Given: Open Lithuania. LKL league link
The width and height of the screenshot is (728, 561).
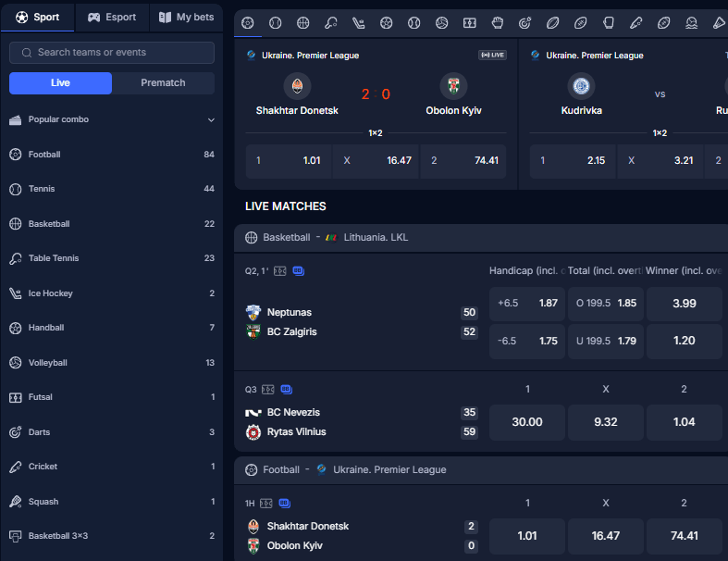Looking at the screenshot, I should tap(376, 238).
